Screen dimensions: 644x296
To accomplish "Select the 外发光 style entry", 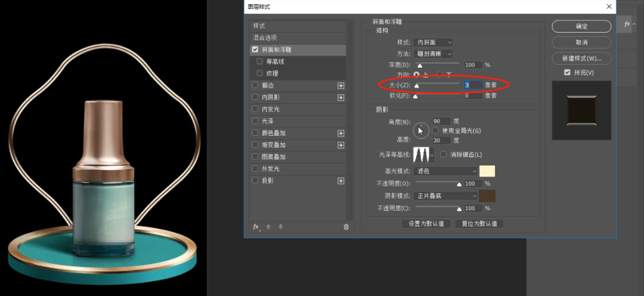I will [298, 169].
